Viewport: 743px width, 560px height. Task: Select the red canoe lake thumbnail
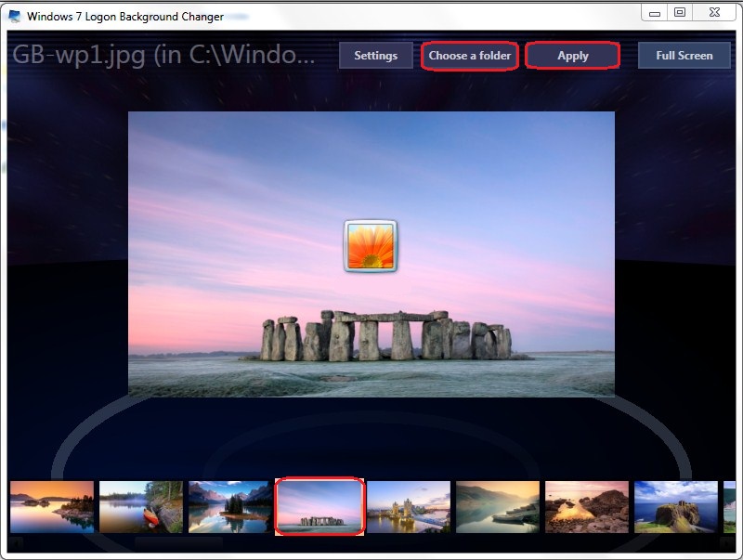coord(141,507)
